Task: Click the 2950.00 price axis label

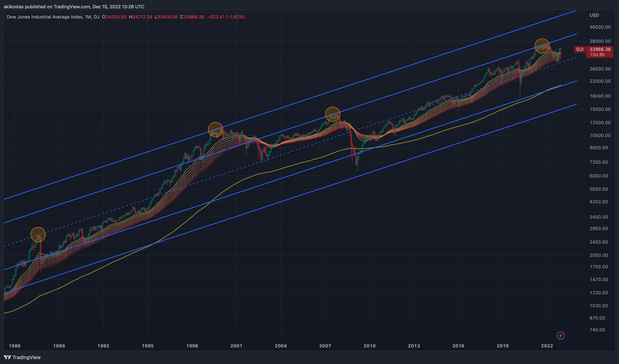Action: click(599, 229)
